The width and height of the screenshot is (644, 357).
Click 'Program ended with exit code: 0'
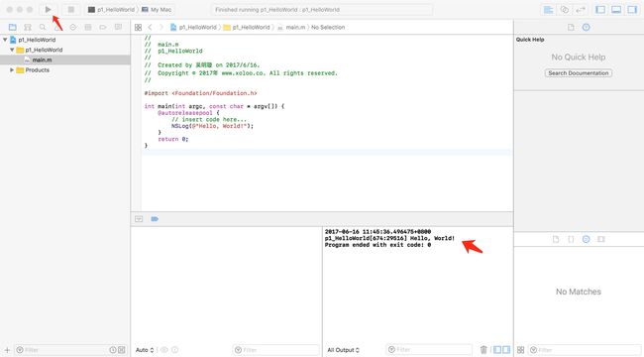click(377, 245)
